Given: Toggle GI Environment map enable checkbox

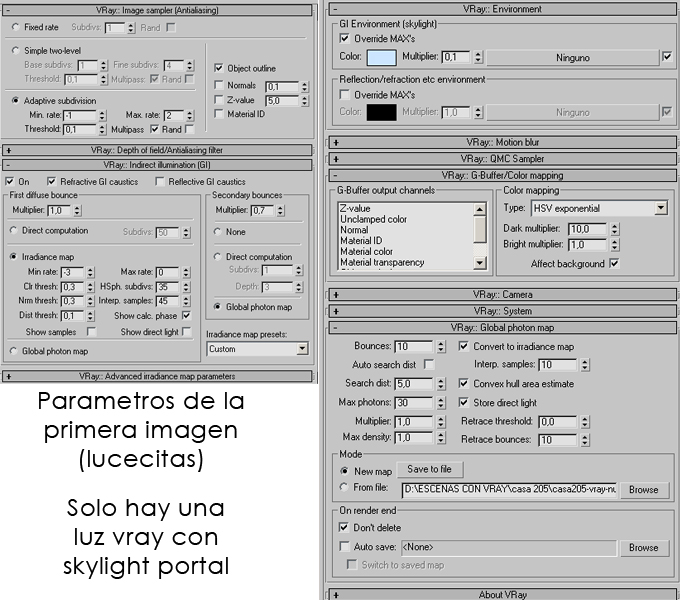Looking at the screenshot, I should (x=667, y=56).
